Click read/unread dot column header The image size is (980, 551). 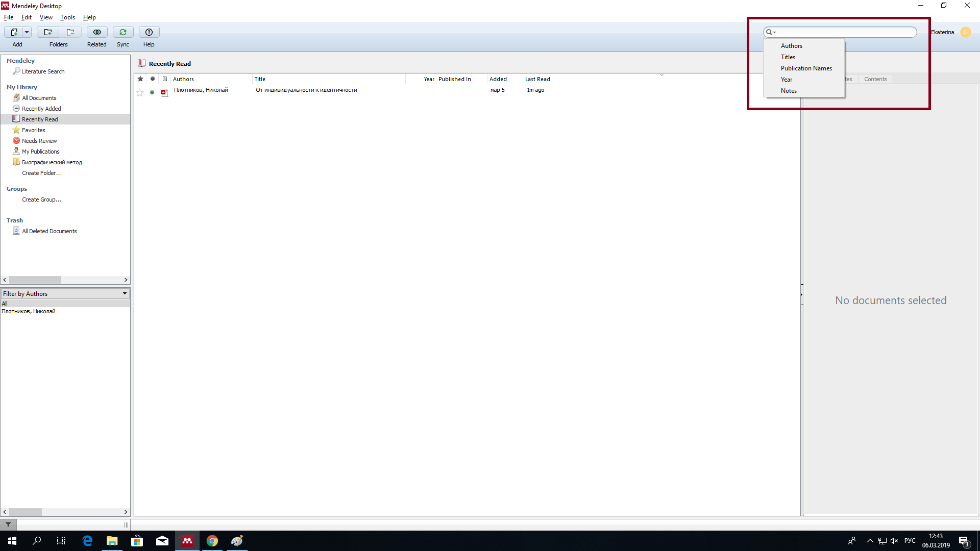pos(153,79)
